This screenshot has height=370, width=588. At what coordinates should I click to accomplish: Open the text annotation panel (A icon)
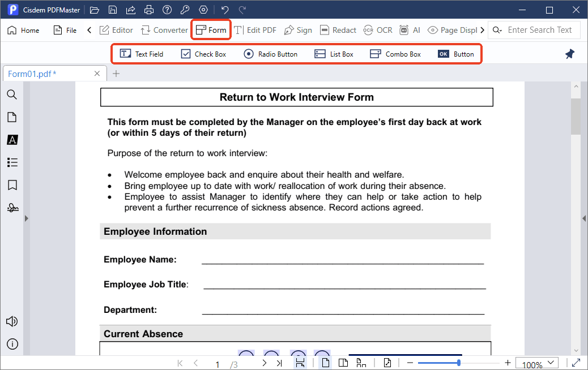point(12,140)
